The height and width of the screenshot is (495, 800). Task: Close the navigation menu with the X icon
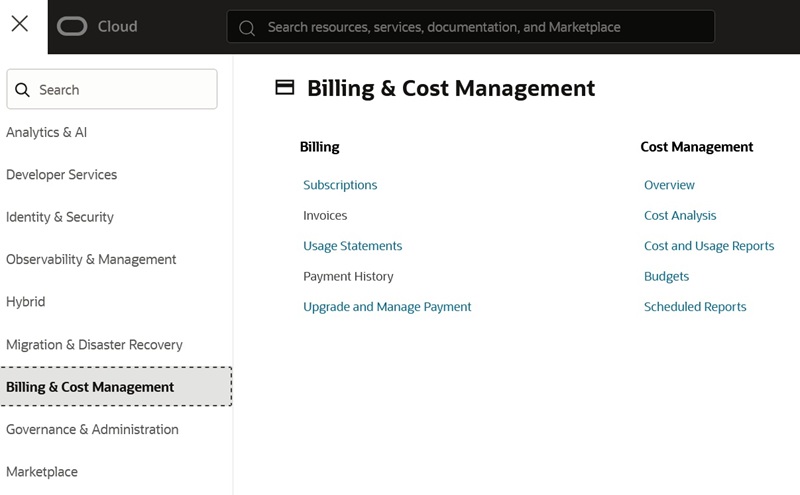[x=19, y=23]
